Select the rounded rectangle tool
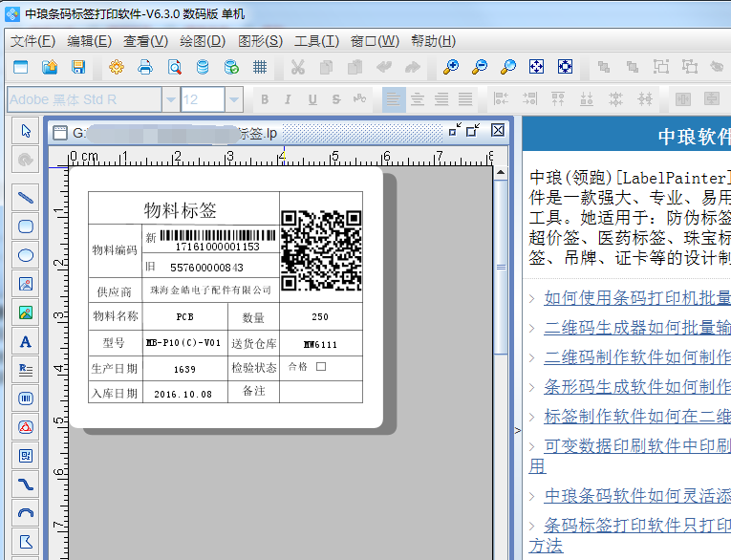This screenshot has height=560, width=731. pyautogui.click(x=26, y=226)
